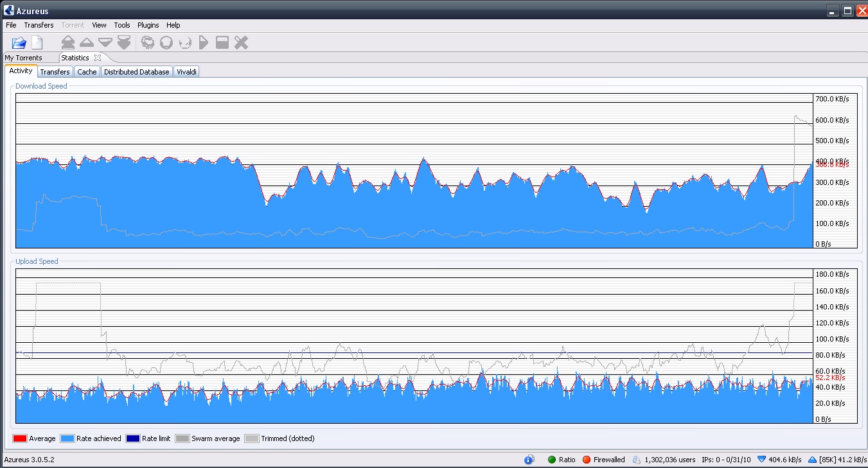This screenshot has width=868, height=468.
Task: Click the Remove X toolbar icon
Action: point(241,43)
